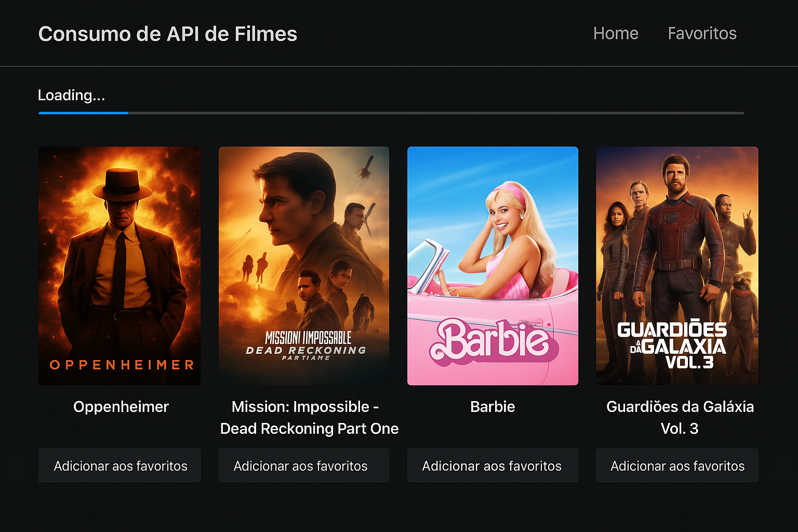Click the Consumo de API de Filmes title
This screenshot has width=798, height=532.
(x=168, y=34)
